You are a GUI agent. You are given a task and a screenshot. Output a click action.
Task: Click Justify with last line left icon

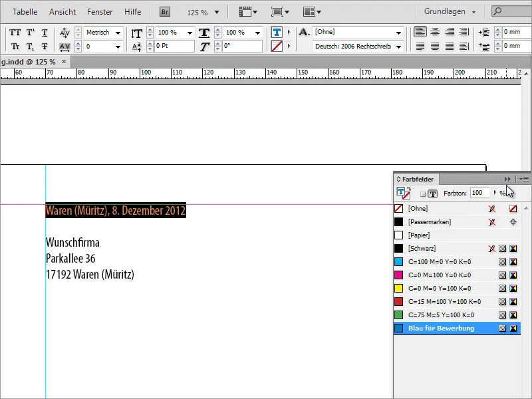click(420, 46)
